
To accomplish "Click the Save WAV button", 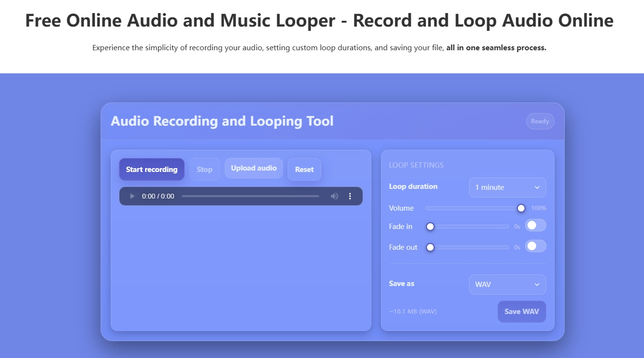I will (x=522, y=312).
